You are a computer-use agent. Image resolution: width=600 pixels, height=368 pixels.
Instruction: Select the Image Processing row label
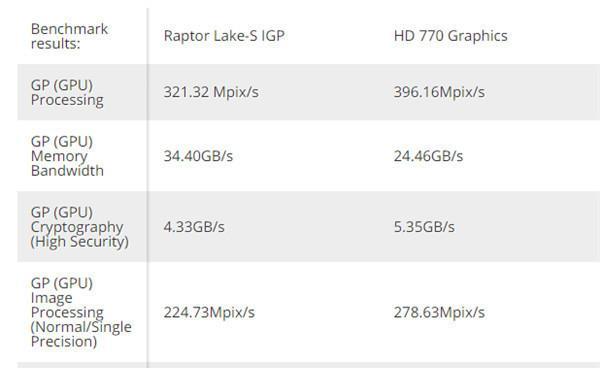(81, 312)
